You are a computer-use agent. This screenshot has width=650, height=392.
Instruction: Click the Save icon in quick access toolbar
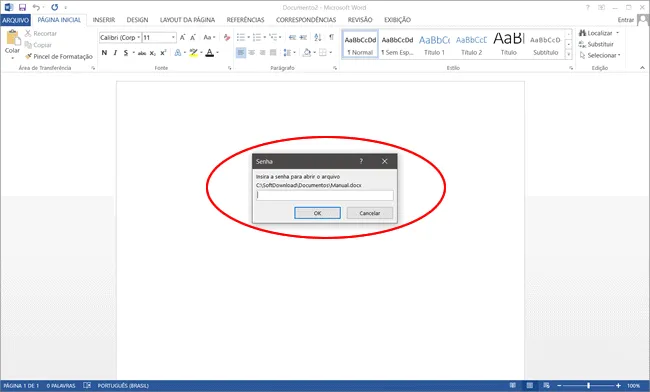point(22,7)
